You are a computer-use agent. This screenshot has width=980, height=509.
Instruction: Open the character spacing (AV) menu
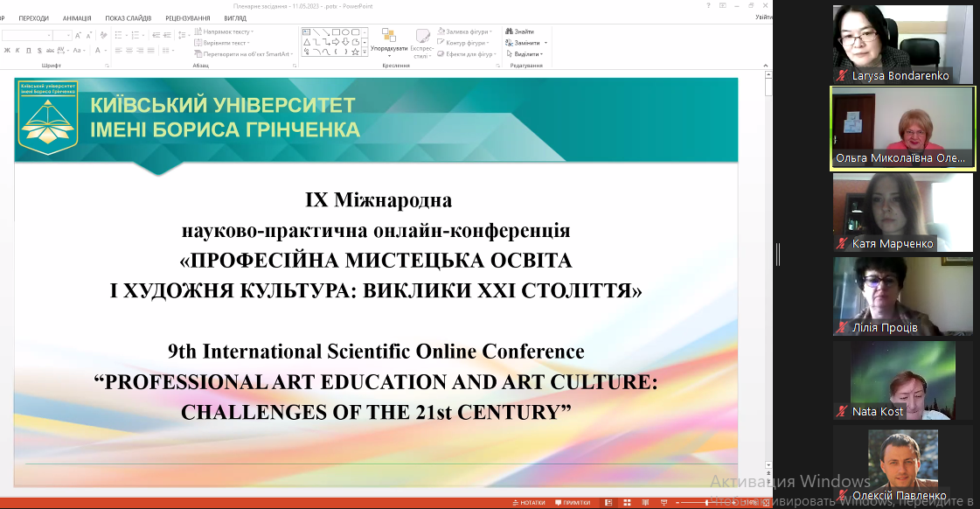(62, 51)
